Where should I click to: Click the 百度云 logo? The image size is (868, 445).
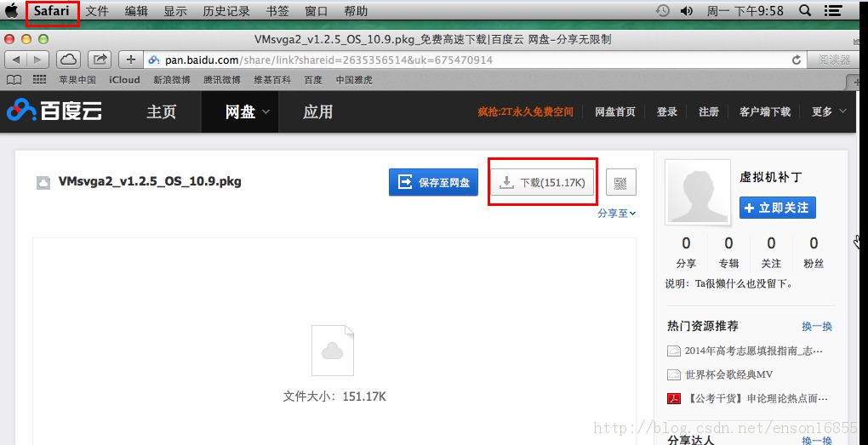[x=54, y=111]
